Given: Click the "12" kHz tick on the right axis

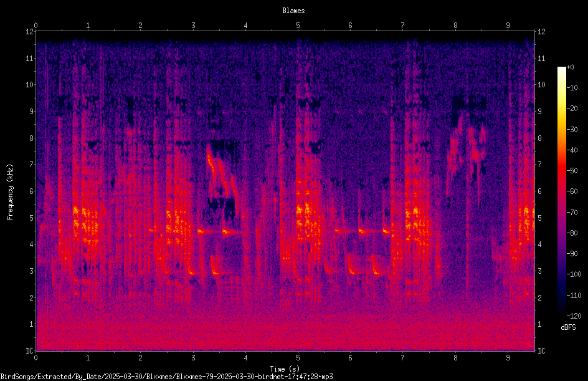Looking at the screenshot, I should (541, 32).
